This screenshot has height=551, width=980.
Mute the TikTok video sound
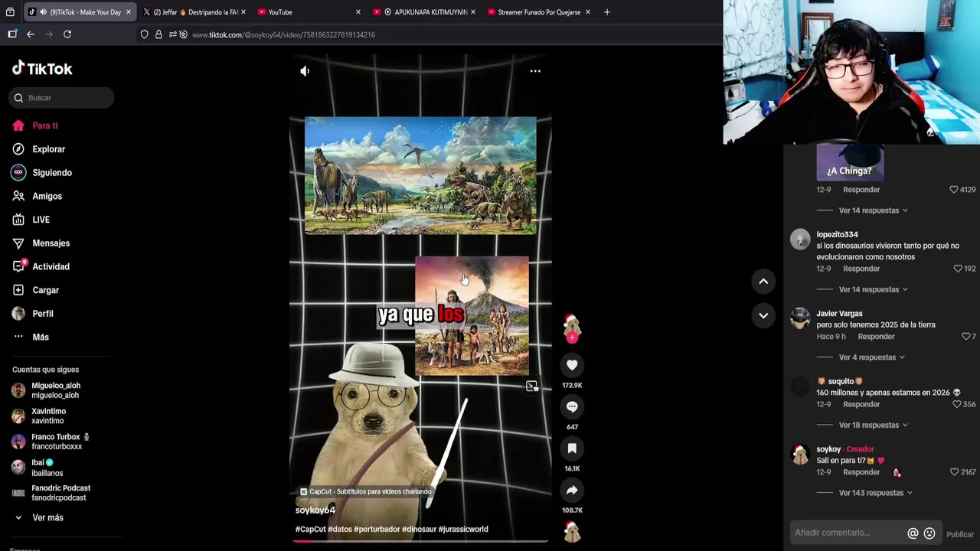point(305,71)
